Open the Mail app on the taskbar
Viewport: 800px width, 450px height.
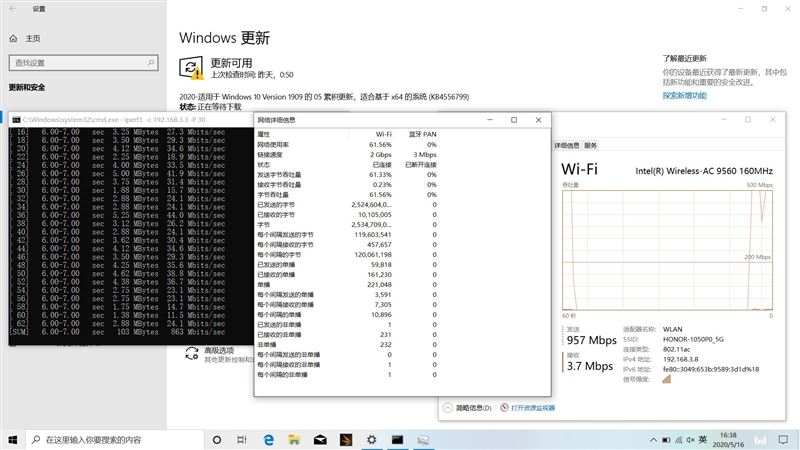tap(320, 439)
